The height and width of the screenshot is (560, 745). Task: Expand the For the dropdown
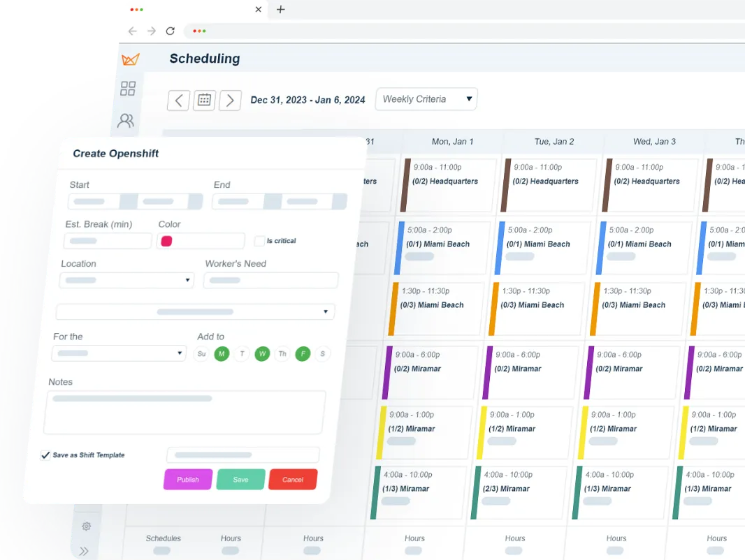click(119, 353)
